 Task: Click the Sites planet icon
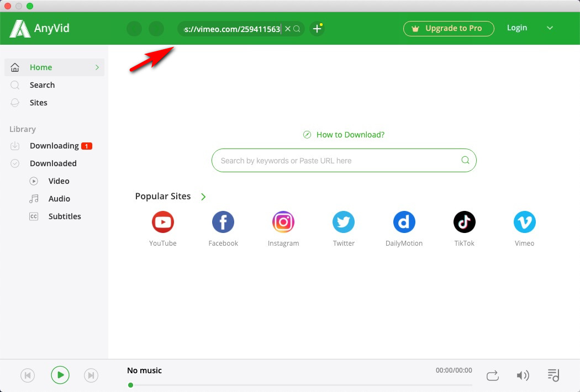point(15,103)
